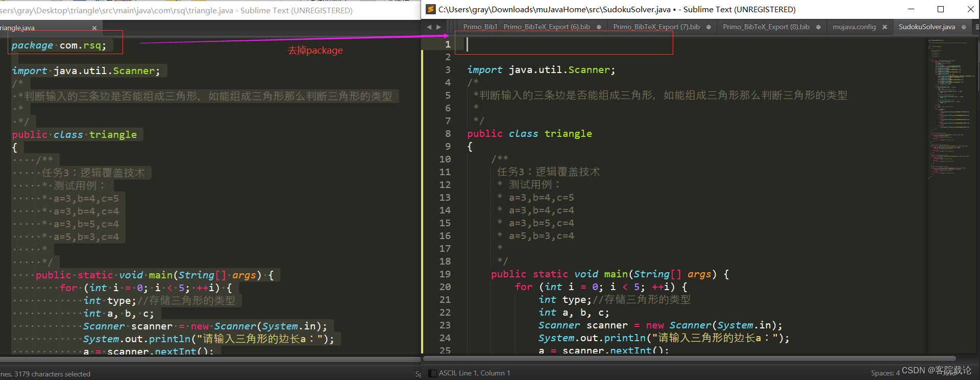Click unsaved dot on Primo_BibTeX_Export (6).bib tab
980x380 pixels.
coord(599,27)
